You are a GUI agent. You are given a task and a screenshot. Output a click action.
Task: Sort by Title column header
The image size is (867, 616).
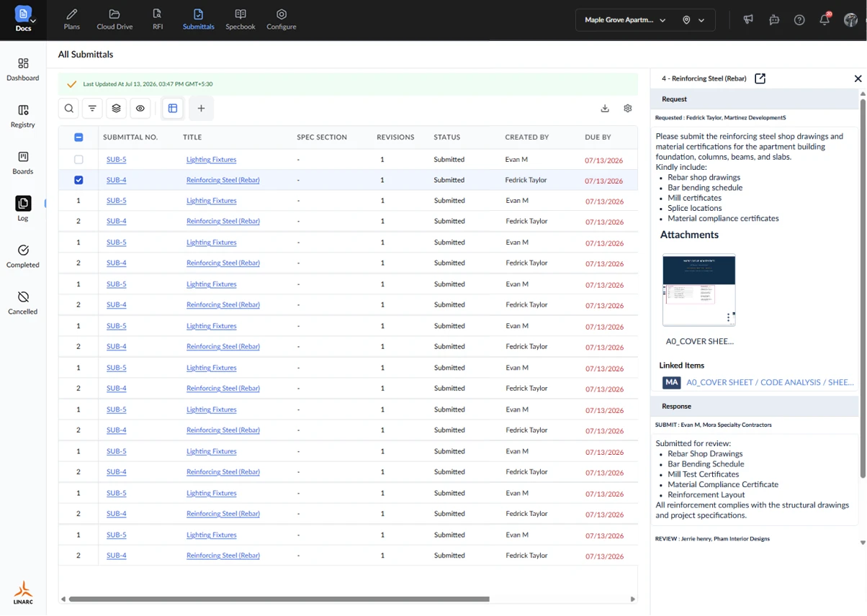(x=192, y=137)
